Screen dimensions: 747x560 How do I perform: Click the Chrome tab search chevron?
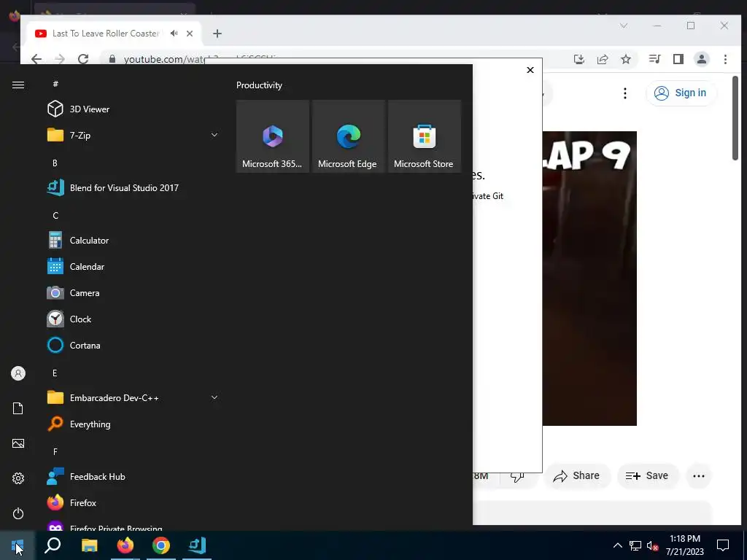(x=624, y=26)
